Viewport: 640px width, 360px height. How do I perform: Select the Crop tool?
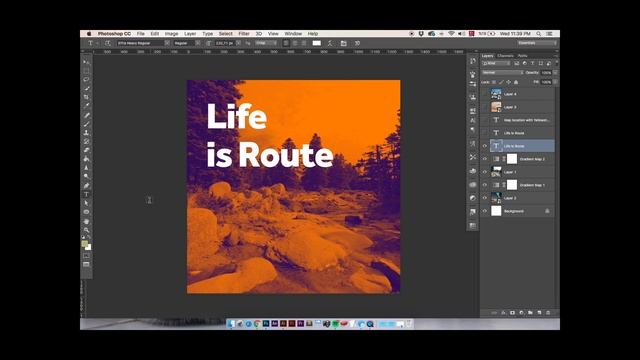pos(86,97)
